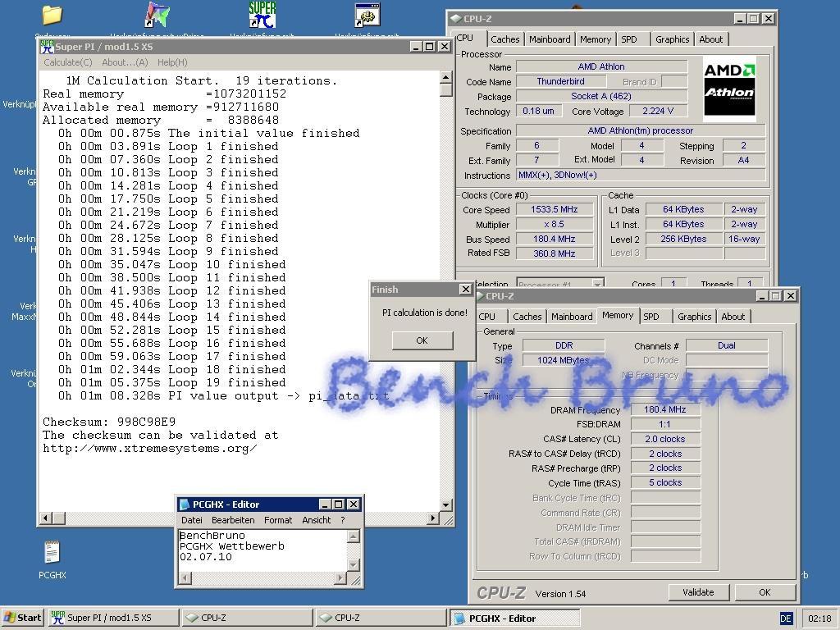Screen dimensions: 840x630
Task: Activate the first CPU-Z taskbar button
Action: pyautogui.click(x=246, y=618)
